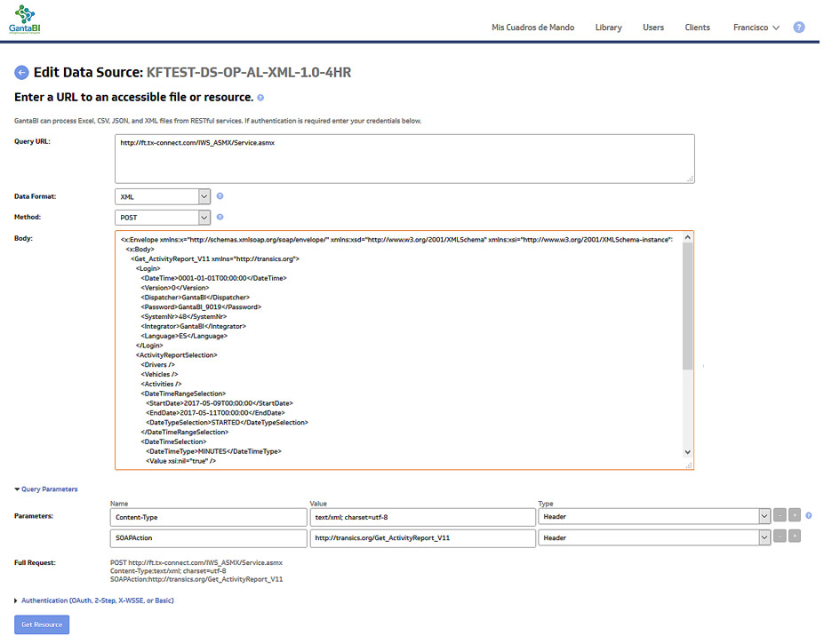
Task: Open Type dropdown for Content-Type parameter
Action: [654, 517]
